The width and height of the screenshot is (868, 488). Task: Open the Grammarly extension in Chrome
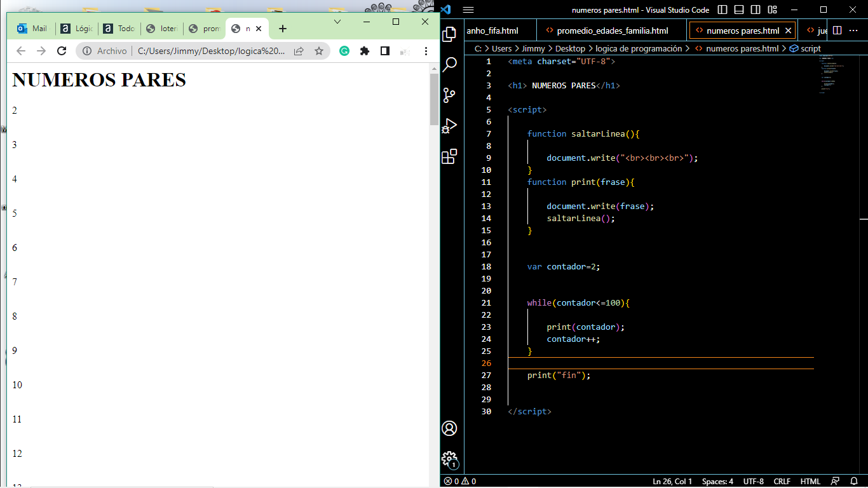click(x=344, y=51)
